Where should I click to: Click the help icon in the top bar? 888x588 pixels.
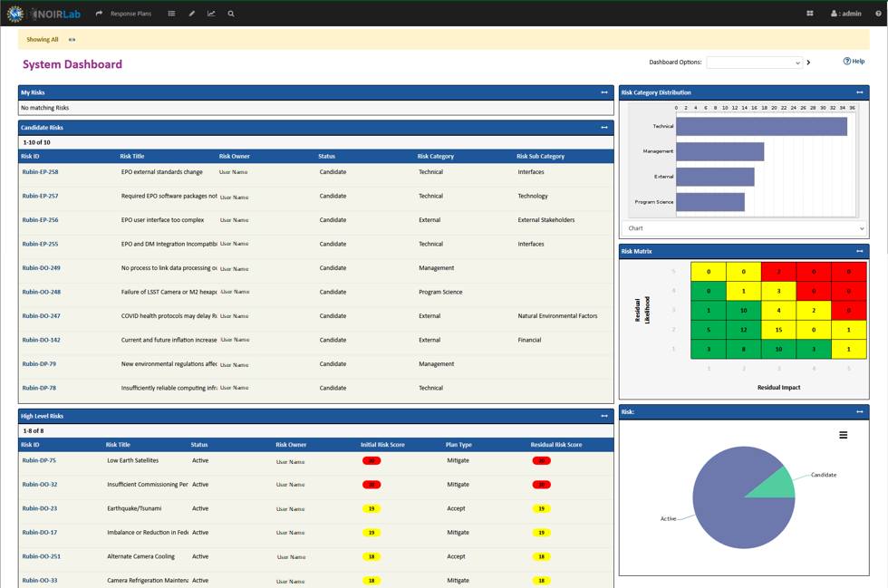pos(875,14)
